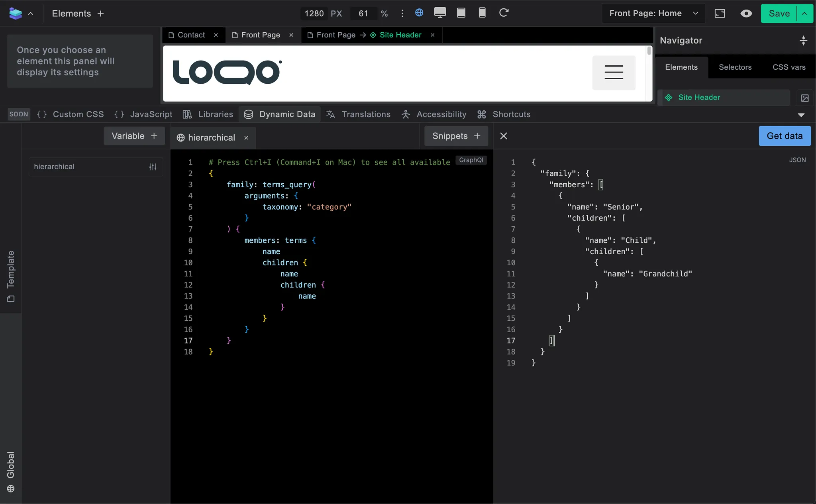Screen dimensions: 816x504
Task: Click the globe icon in top toolbar
Action: point(419,13)
